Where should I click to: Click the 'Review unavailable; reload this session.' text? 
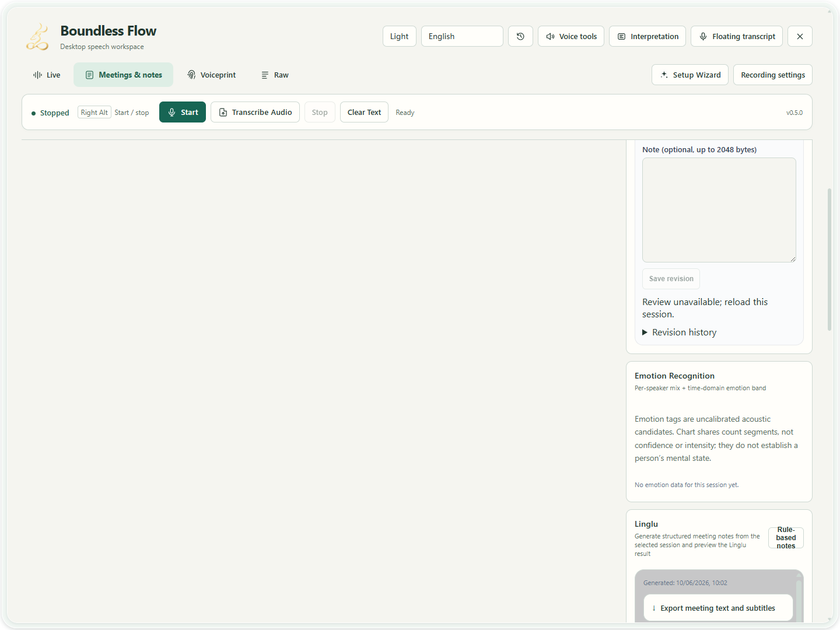click(x=705, y=308)
